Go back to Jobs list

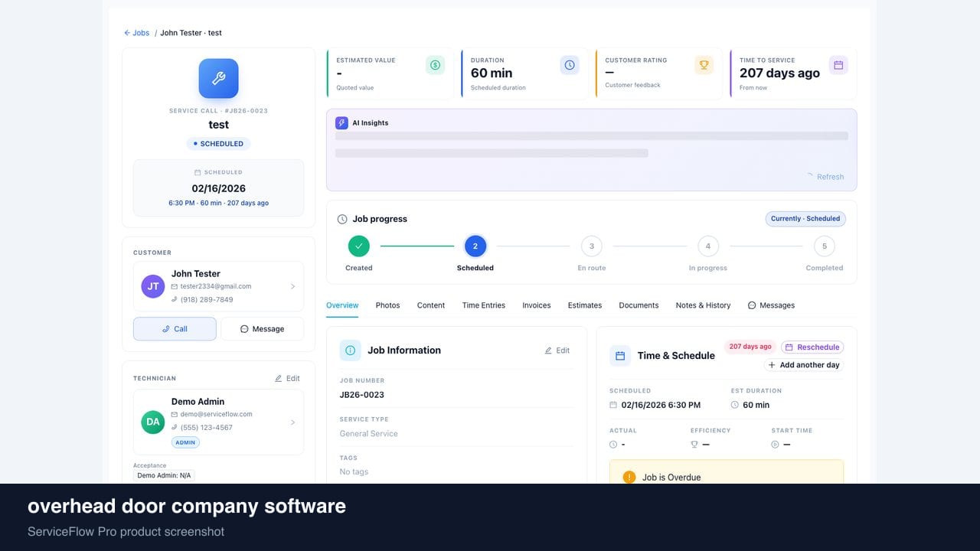pyautogui.click(x=137, y=33)
